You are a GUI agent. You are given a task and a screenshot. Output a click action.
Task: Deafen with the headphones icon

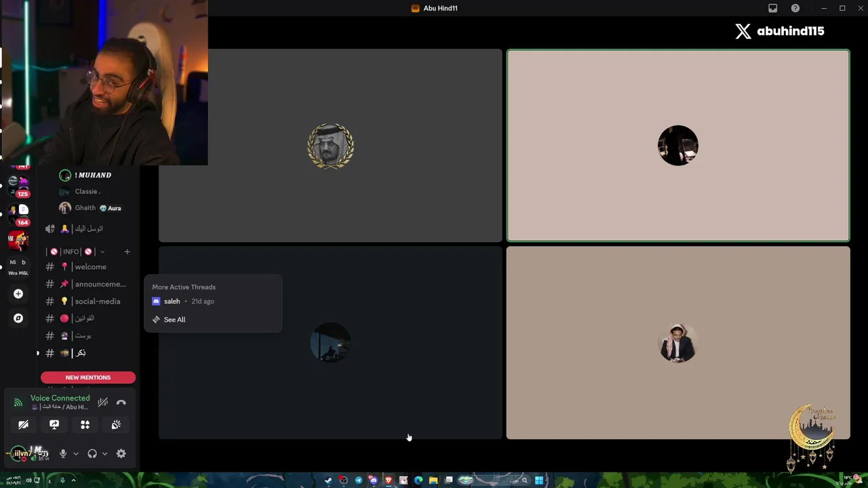[x=92, y=453]
